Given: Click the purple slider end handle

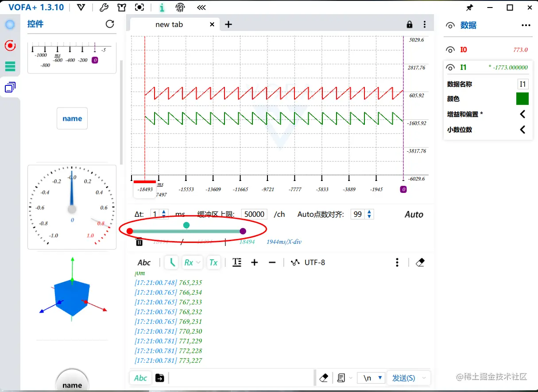Looking at the screenshot, I should click(243, 231).
